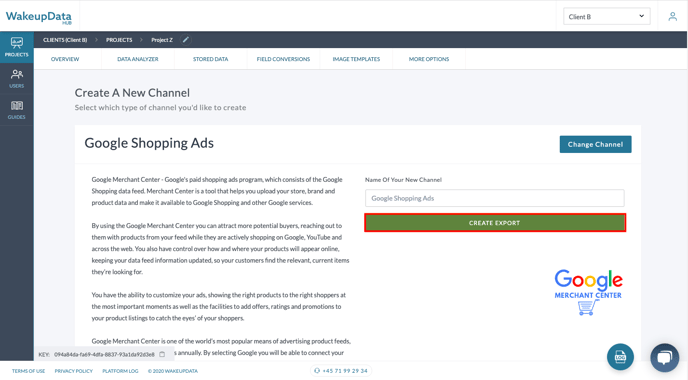The height and width of the screenshot is (380, 688).
Task: Click the Google Shopping Ads heading
Action: tap(149, 143)
